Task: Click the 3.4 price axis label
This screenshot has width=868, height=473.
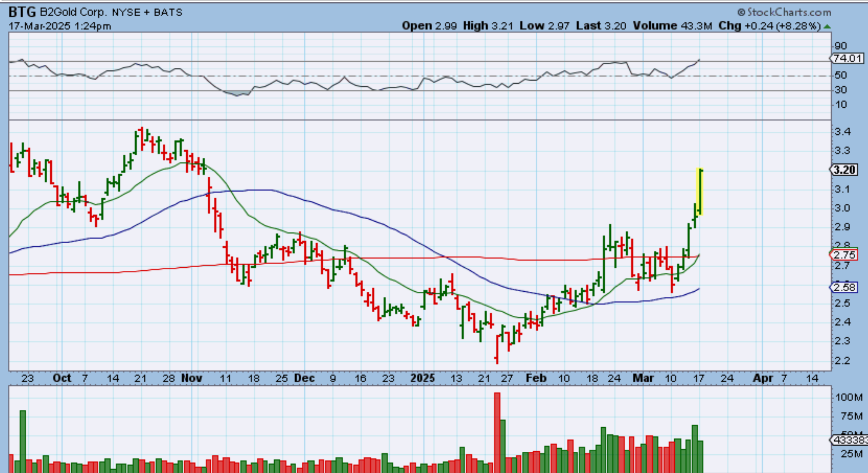Action: pyautogui.click(x=842, y=132)
